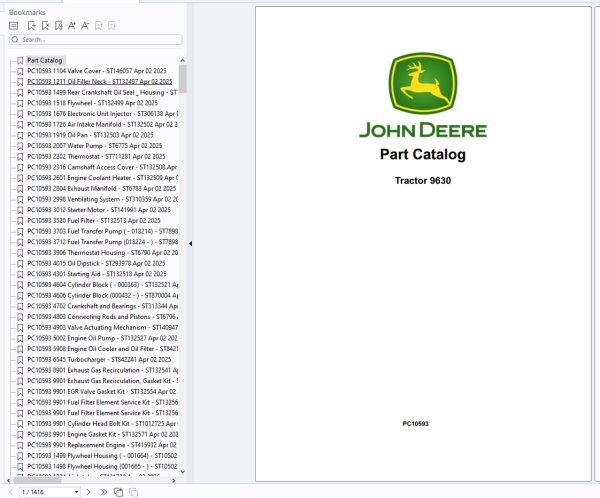Screen dimensions: 600x498
Task: Select the Part Catalog root bookmark
Action: [44, 60]
